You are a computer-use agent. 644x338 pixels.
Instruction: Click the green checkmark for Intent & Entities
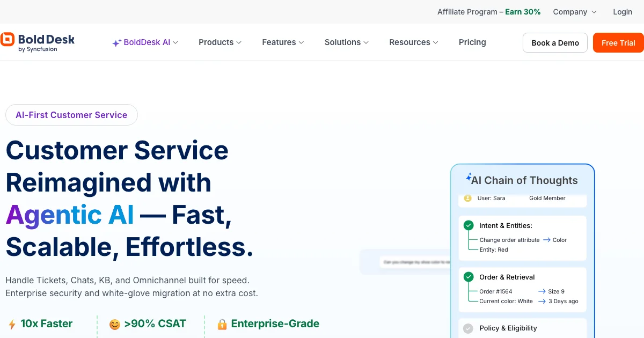click(x=469, y=225)
